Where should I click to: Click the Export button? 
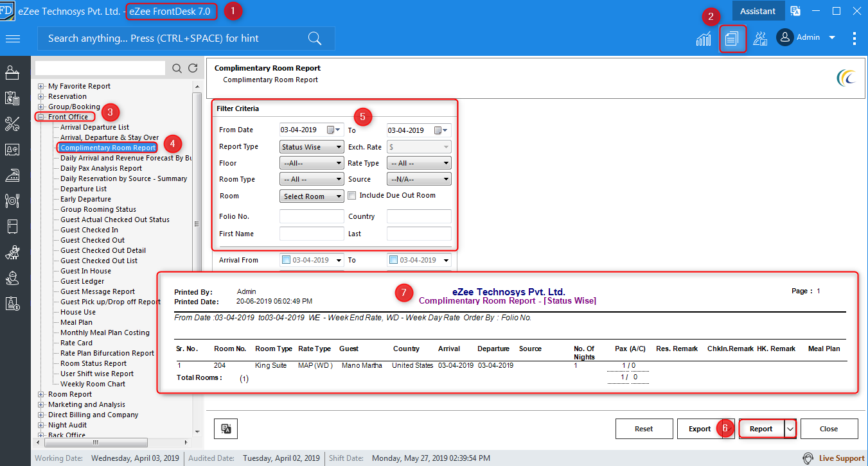click(700, 429)
